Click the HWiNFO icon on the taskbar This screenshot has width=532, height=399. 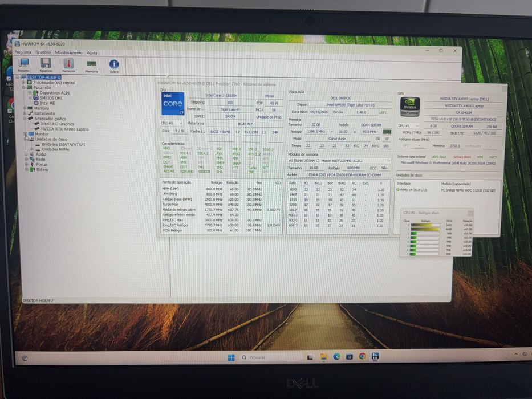[375, 356]
